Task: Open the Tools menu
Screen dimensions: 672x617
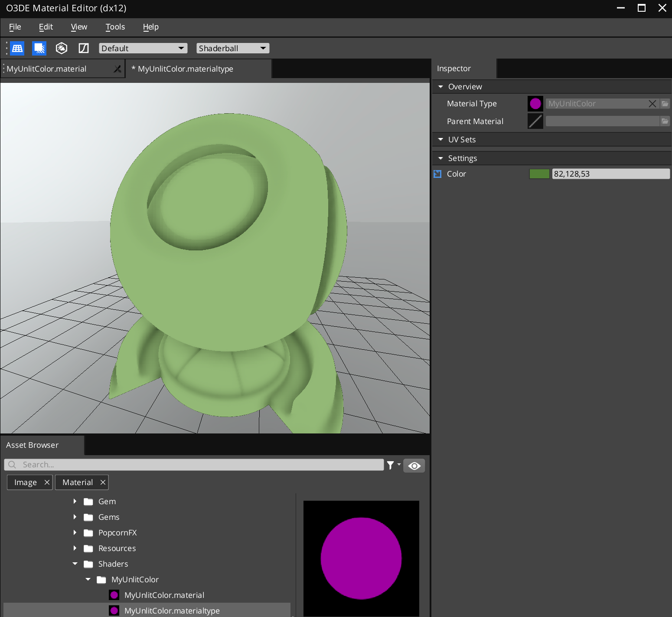Action: (x=114, y=27)
